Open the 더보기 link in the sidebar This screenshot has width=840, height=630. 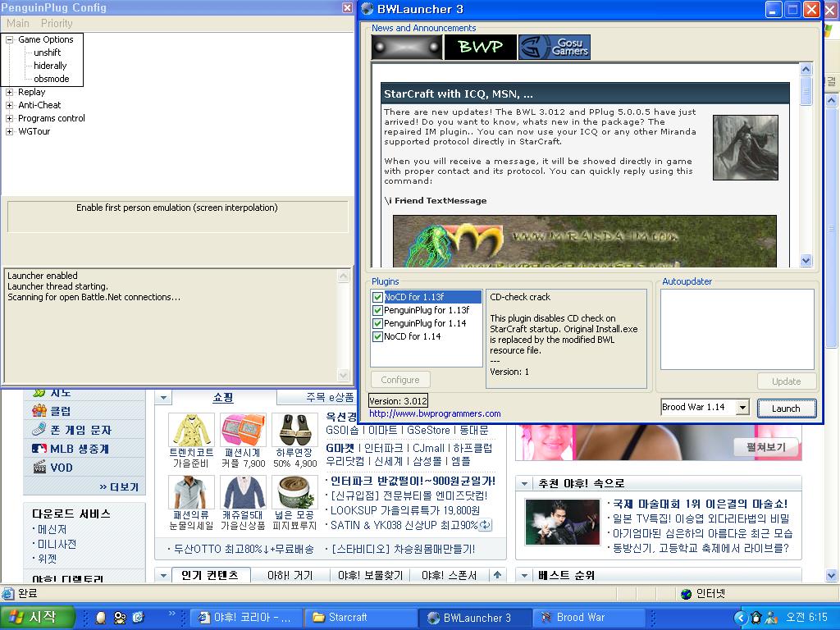coord(119,487)
